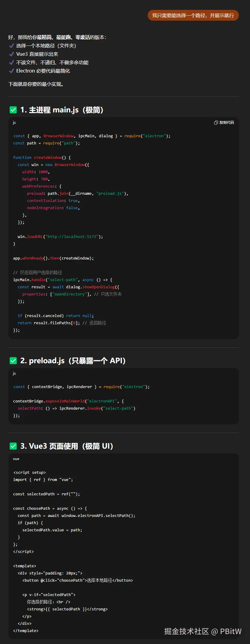250x644 pixels.
Task: Click code line webPreferences: {
Action: (x=42, y=186)
